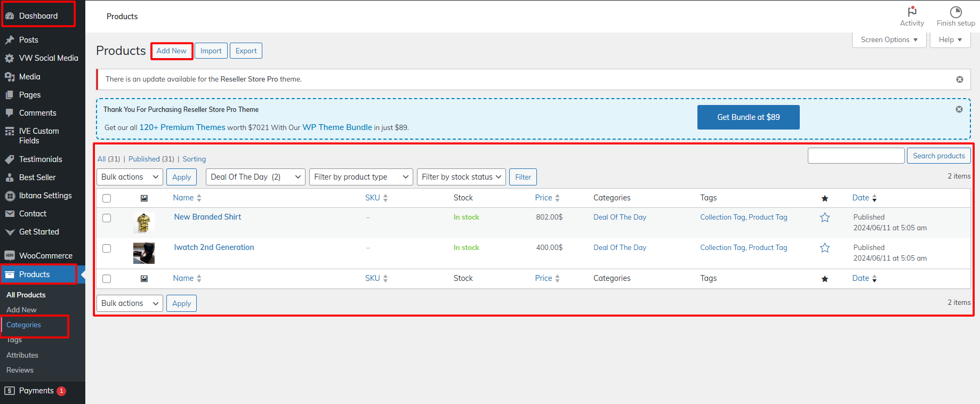980x404 pixels.
Task: Toggle featured star for Iwatch 2nd Generation
Action: pos(824,248)
